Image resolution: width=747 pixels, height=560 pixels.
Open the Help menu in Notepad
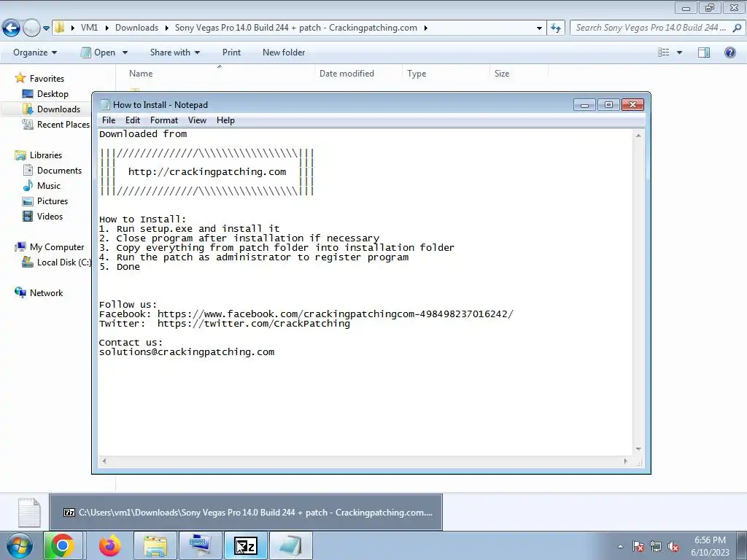pyautogui.click(x=225, y=120)
